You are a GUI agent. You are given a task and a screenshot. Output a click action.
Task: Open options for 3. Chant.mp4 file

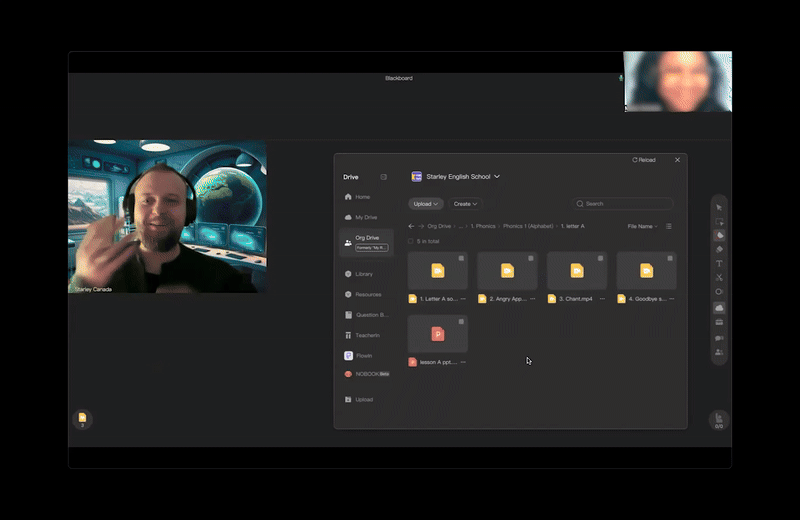[602, 299]
